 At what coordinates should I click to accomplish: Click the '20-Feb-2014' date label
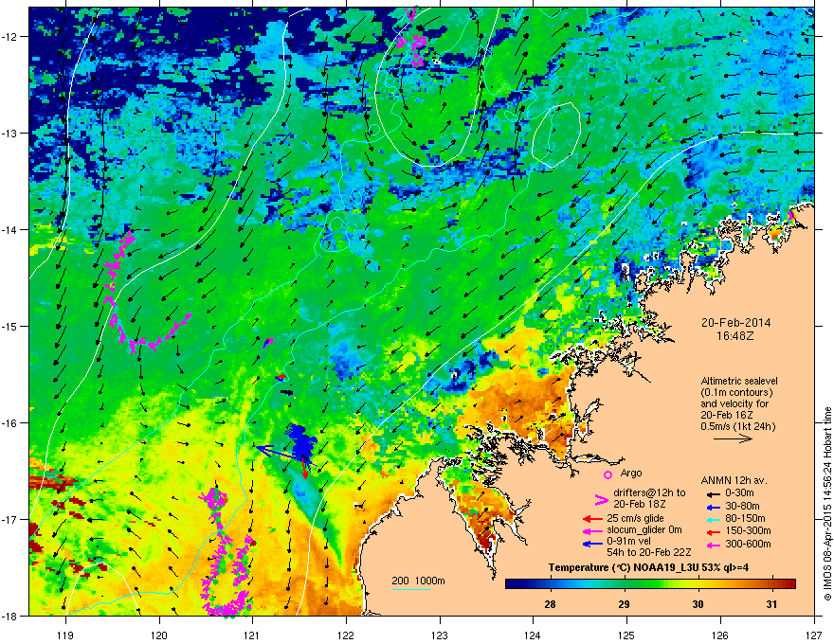coord(735,323)
